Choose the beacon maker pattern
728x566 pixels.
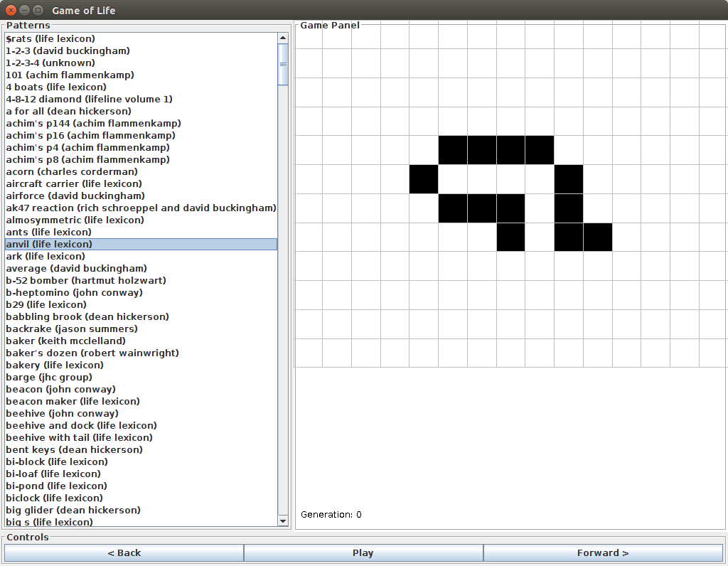[x=73, y=401]
